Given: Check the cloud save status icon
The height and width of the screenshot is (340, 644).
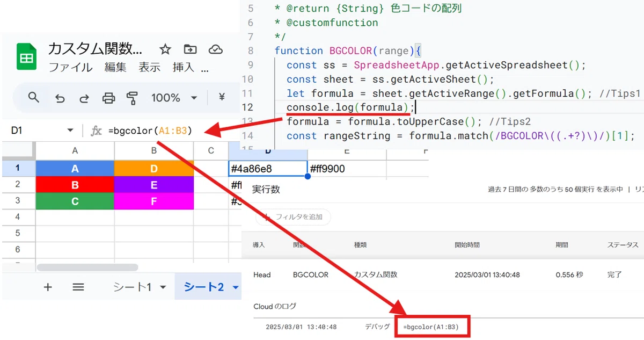Looking at the screenshot, I should point(216,49).
